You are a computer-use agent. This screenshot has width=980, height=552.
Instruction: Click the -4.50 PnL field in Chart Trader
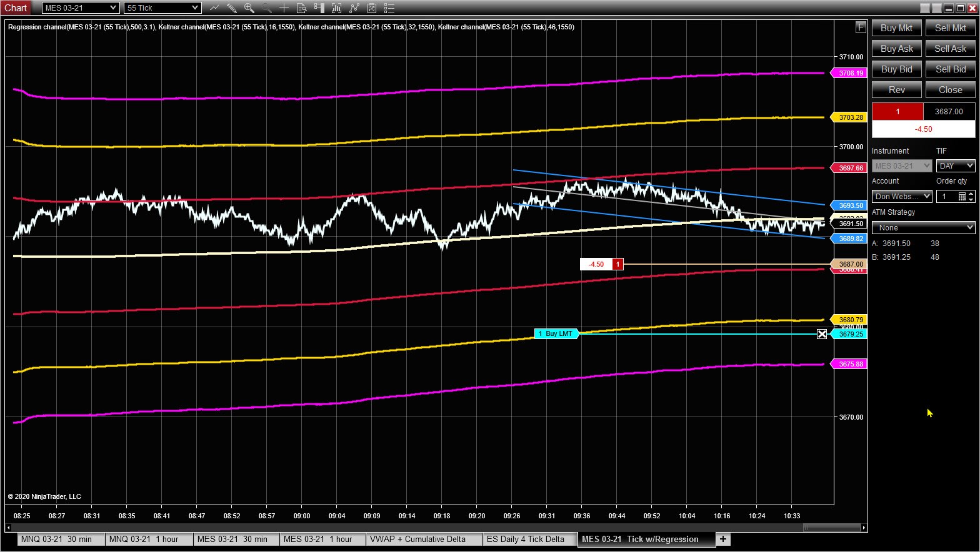click(923, 129)
